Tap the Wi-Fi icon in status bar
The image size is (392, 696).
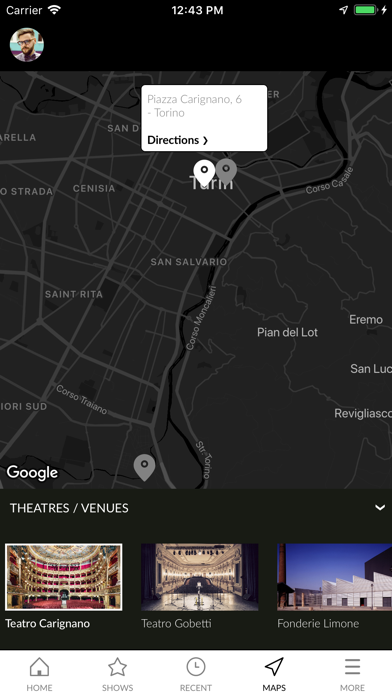[54, 10]
